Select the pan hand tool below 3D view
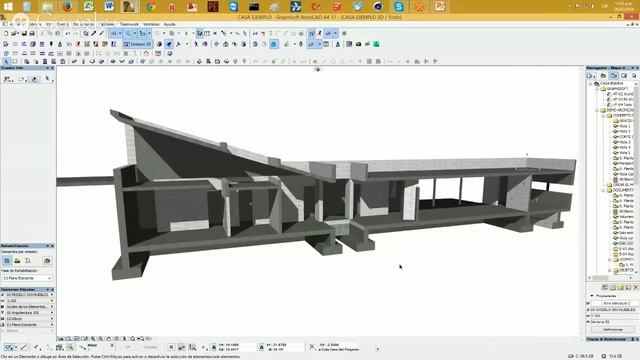640x360 pixels. (109, 339)
